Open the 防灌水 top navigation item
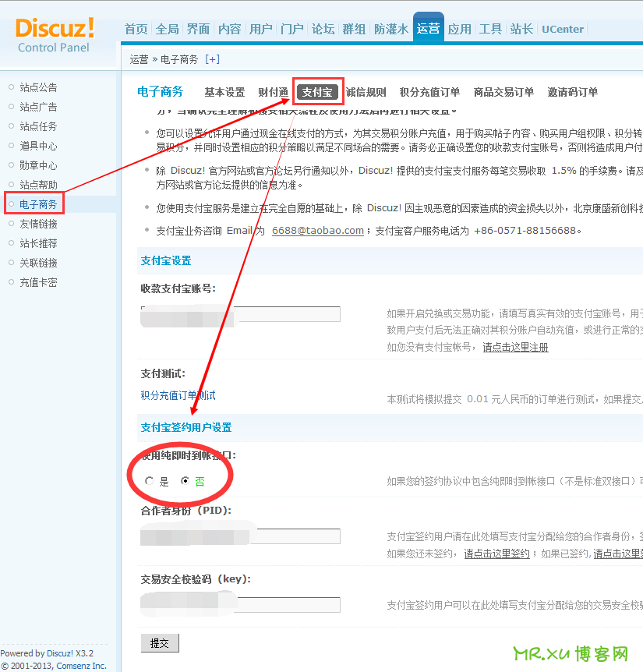This screenshot has height=672, width=643. (391, 29)
